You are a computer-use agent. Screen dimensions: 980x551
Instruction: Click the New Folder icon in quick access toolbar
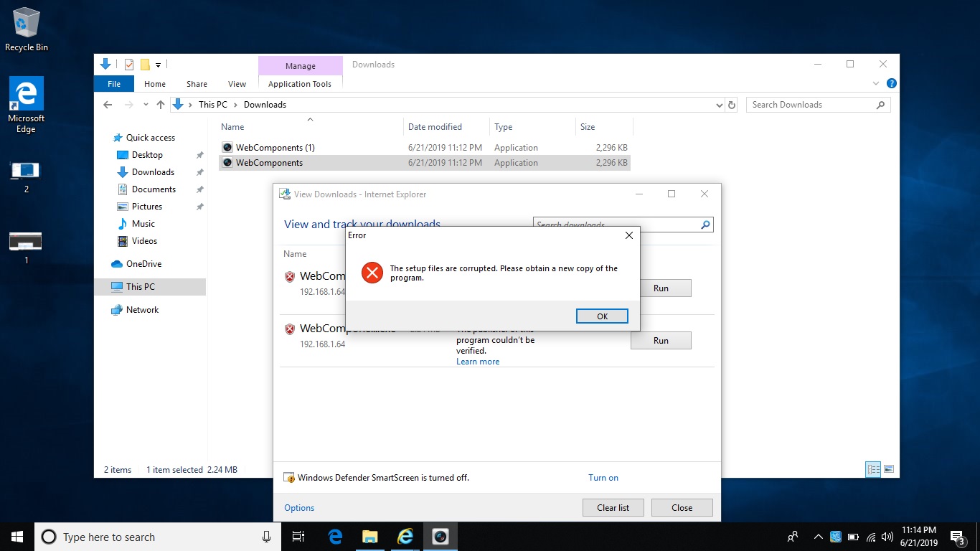(145, 65)
